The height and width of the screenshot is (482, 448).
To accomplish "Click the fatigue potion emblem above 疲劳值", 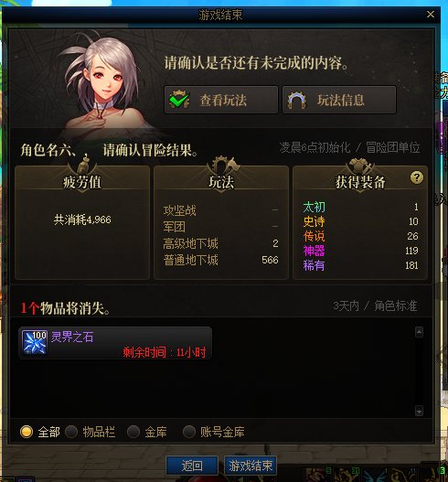I will 83,165.
